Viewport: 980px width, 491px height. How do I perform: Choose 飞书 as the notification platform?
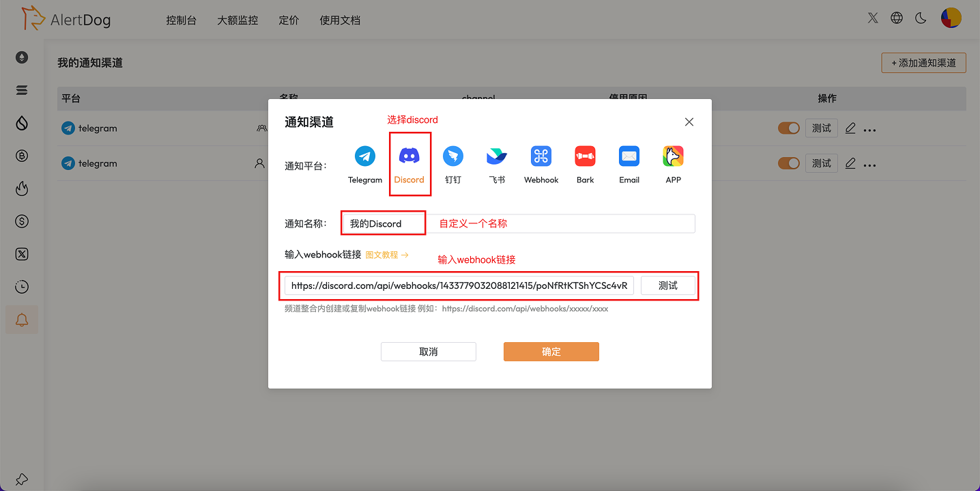click(497, 156)
